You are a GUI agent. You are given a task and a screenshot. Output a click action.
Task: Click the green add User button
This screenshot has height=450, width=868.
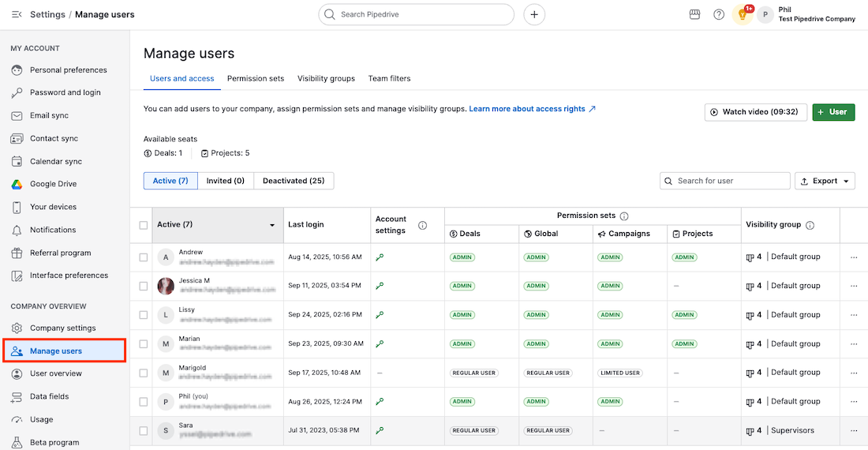833,112
